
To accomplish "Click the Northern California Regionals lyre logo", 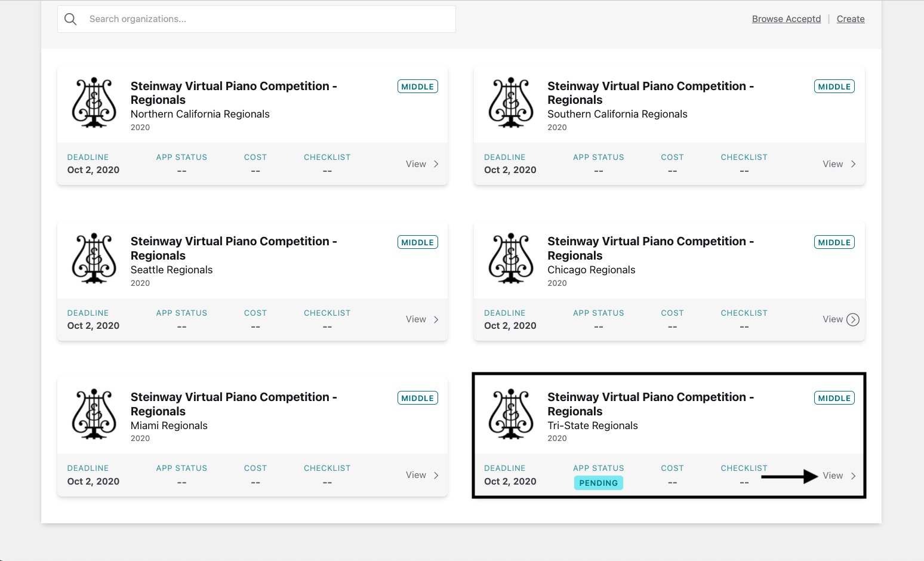I will (94, 103).
